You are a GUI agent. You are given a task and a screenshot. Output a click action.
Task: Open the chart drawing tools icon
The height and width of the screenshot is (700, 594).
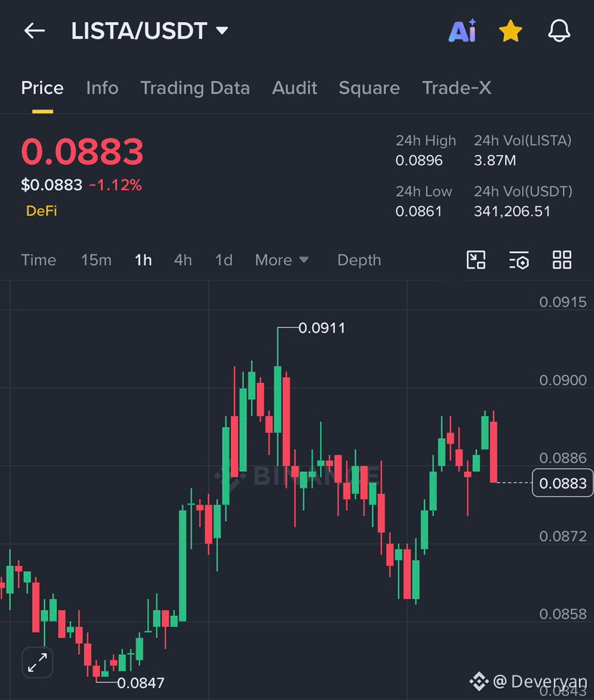(476, 260)
